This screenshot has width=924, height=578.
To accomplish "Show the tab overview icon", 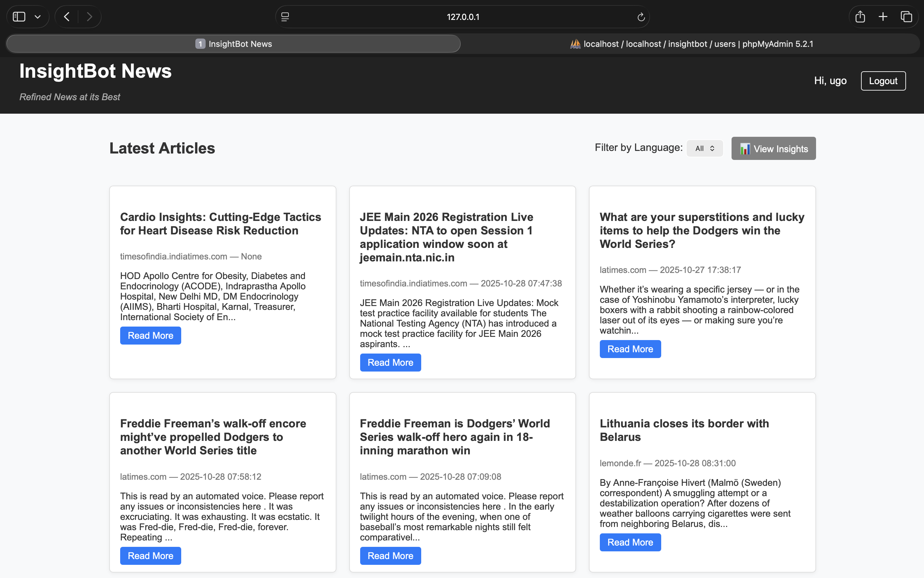I will [x=906, y=16].
